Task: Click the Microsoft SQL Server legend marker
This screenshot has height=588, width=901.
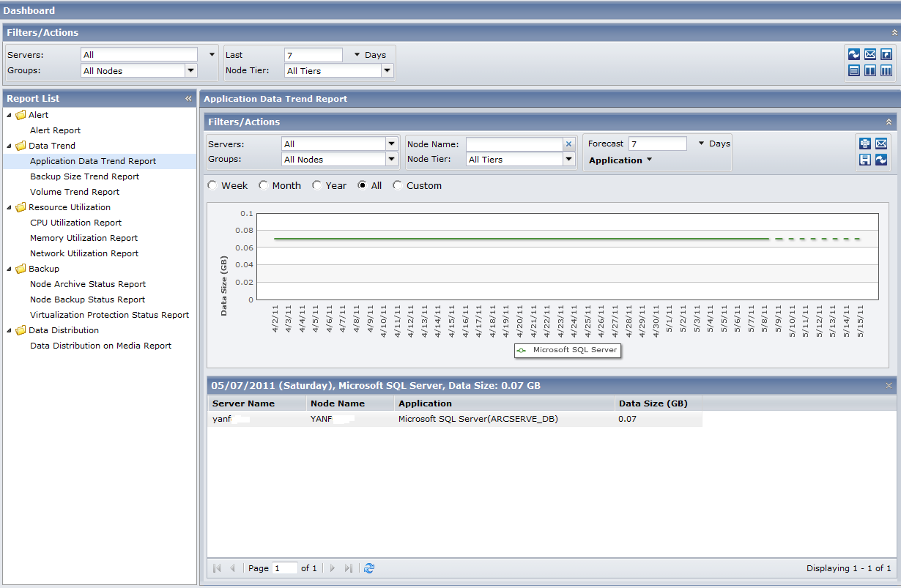Action: point(522,351)
